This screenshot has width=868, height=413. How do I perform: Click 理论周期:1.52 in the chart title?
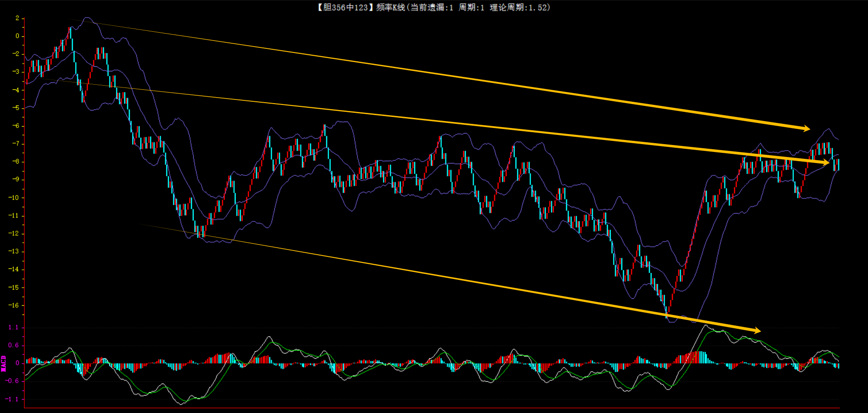(519, 7)
